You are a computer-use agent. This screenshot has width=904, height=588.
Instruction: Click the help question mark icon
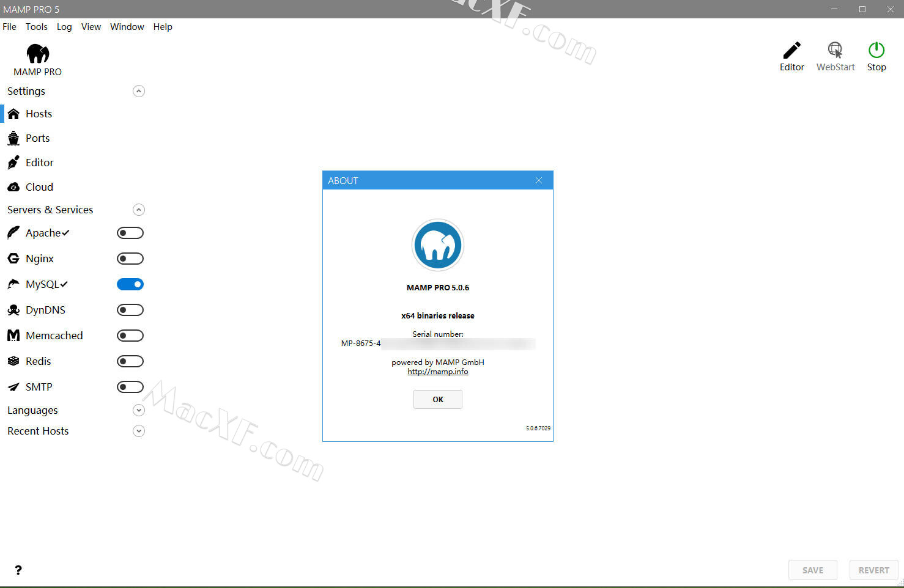click(x=18, y=570)
